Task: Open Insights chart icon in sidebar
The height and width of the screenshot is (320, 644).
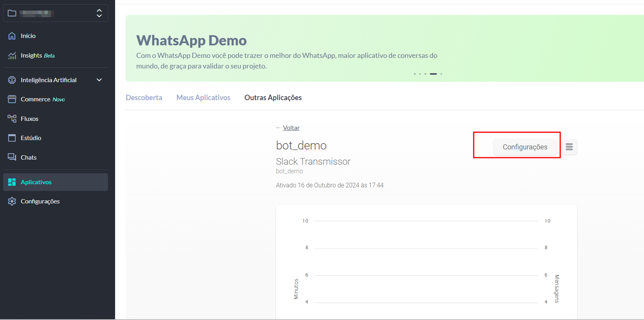Action: pyautogui.click(x=12, y=56)
